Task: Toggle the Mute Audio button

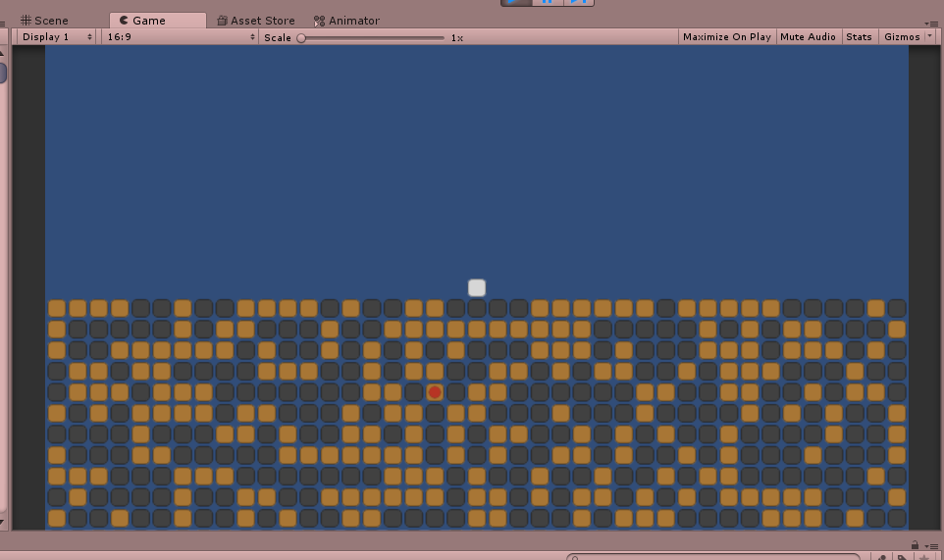Action: pos(808,36)
